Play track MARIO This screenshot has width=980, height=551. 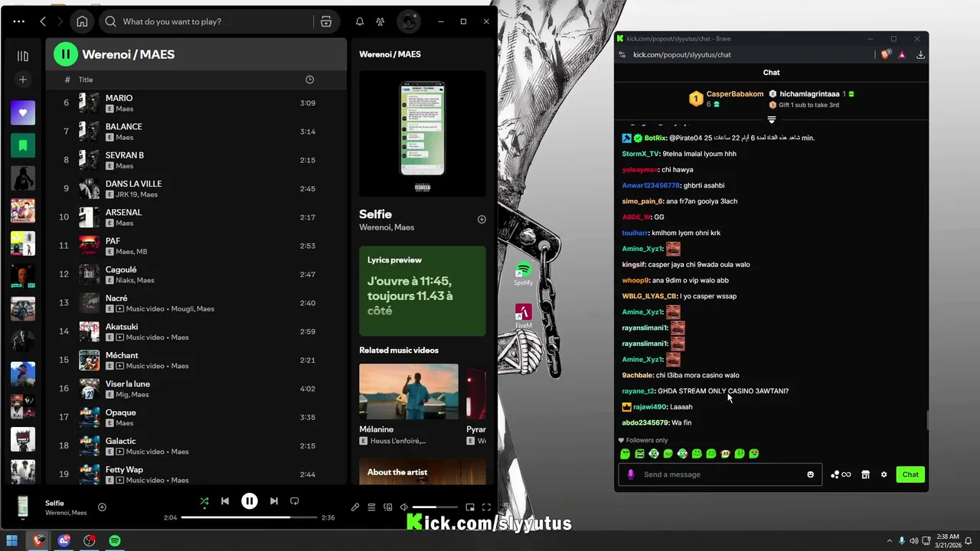(195, 103)
